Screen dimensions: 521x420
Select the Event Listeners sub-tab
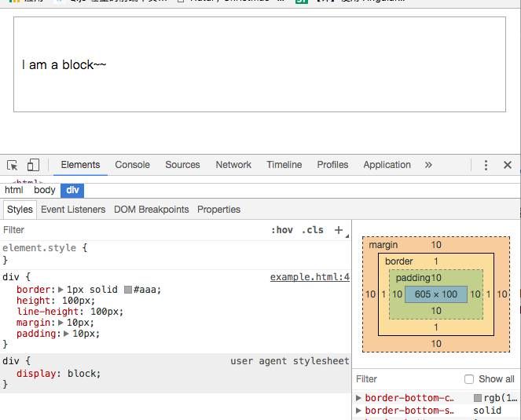coord(73,210)
